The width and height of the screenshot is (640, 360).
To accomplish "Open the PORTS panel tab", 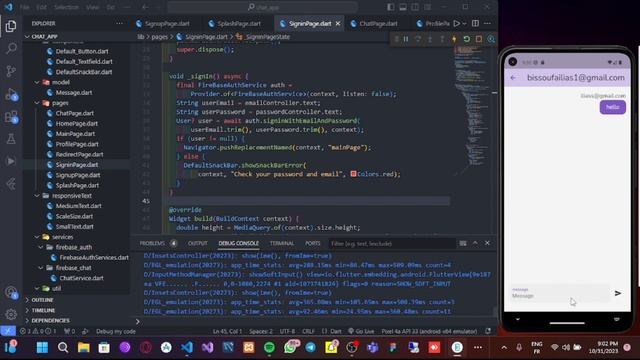I will [313, 243].
